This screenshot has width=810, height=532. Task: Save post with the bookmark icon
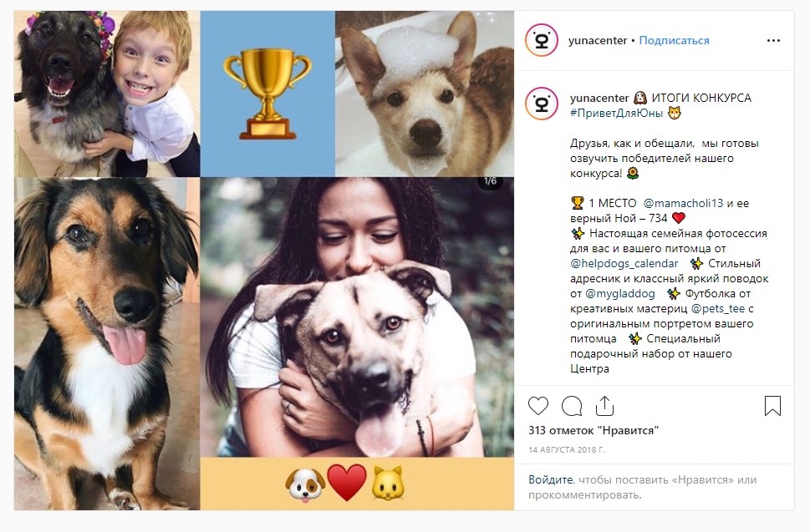[x=772, y=406]
